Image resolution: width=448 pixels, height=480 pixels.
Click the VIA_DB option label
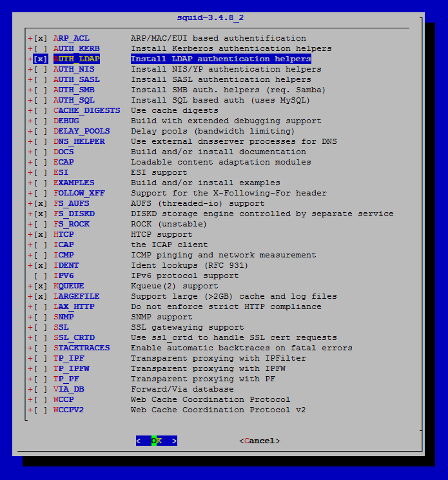69,390
